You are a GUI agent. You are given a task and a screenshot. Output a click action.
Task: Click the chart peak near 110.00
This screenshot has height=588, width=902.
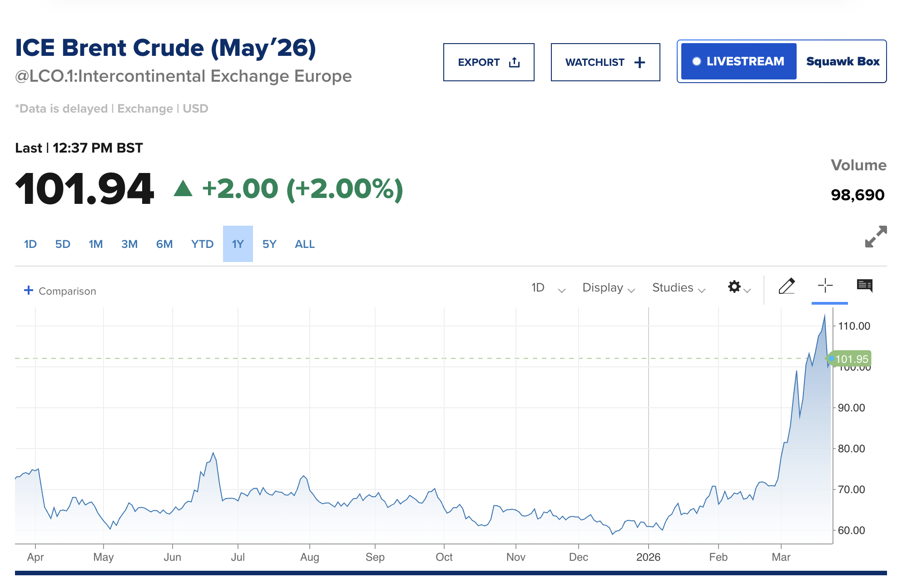pyautogui.click(x=824, y=316)
